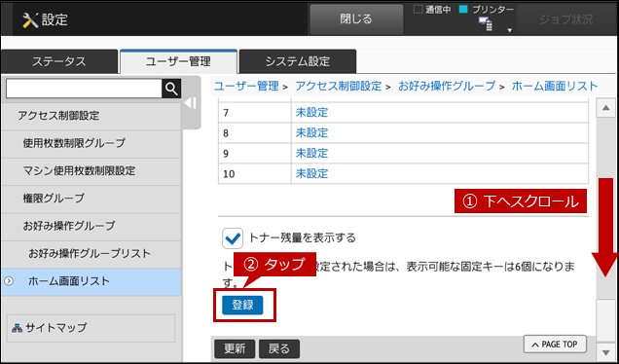Open ジョブ状況
This screenshot has height=364, width=619.
point(565,19)
